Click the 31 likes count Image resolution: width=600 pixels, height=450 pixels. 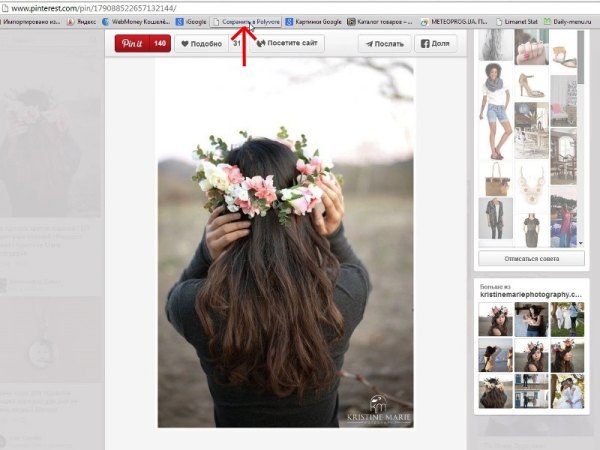pyautogui.click(x=237, y=43)
